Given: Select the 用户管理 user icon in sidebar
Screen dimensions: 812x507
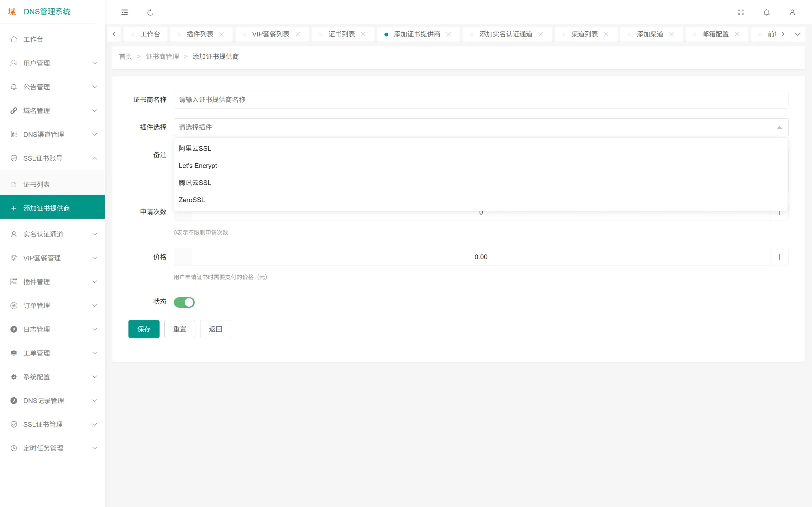Looking at the screenshot, I should 14,63.
